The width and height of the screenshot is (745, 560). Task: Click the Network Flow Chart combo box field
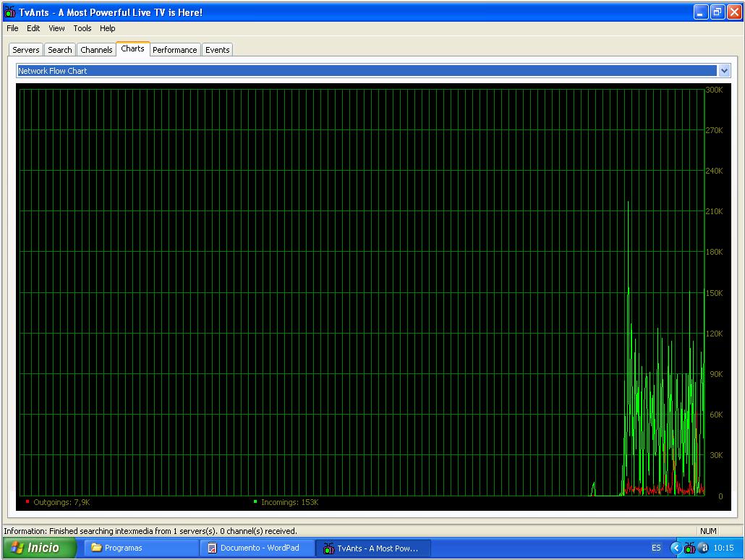pyautogui.click(x=367, y=71)
